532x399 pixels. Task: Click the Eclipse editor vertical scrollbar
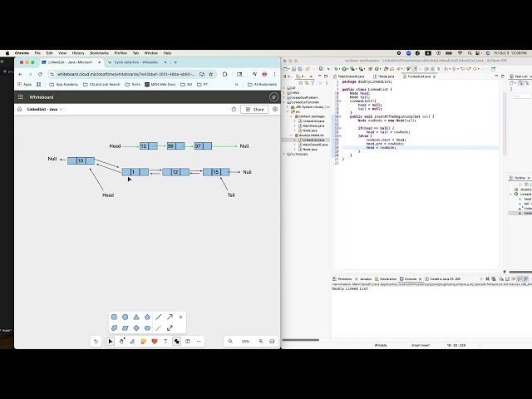(505, 126)
